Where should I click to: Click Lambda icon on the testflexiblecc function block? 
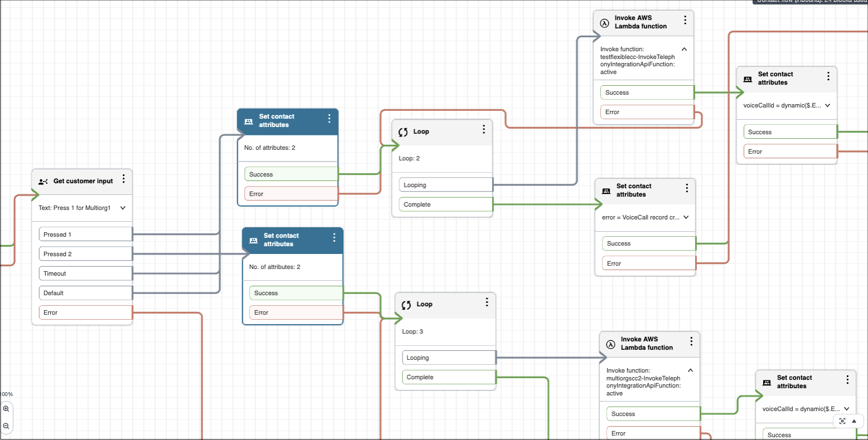tap(604, 23)
